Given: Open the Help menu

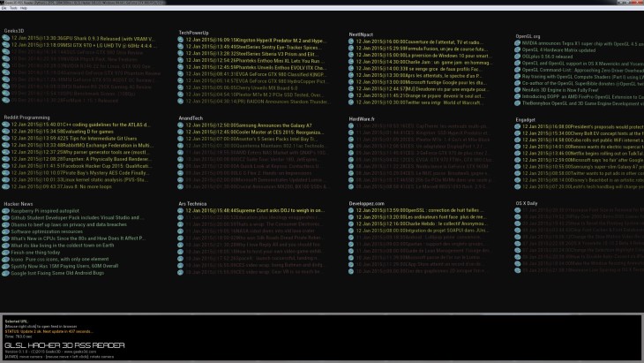Looking at the screenshot, I should click(24, 8).
